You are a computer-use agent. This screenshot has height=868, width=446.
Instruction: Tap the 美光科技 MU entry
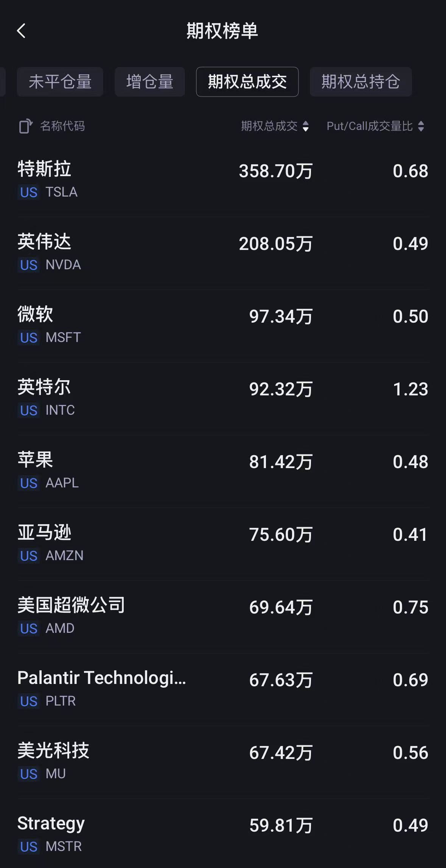point(223,762)
